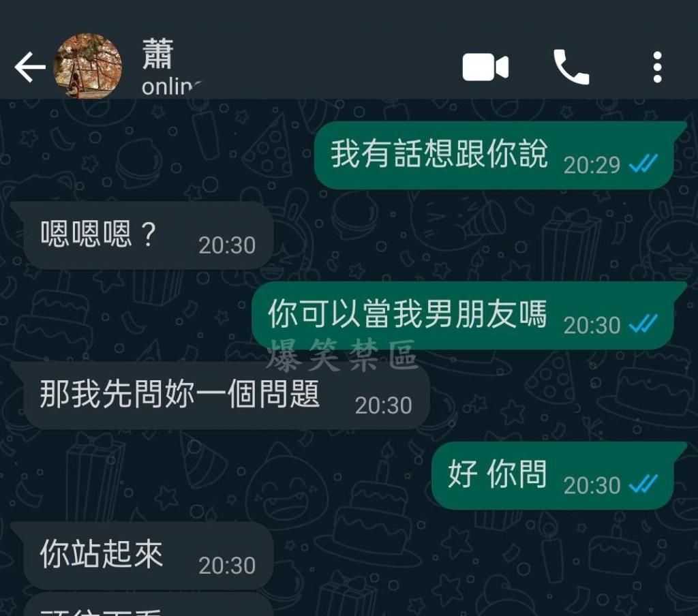Tap the 爆笑禁區 watermark text
This screenshot has height=616, width=698.
click(342, 355)
